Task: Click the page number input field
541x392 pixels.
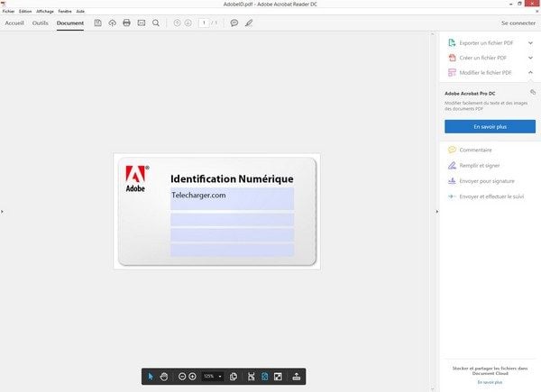Action: pyautogui.click(x=204, y=23)
